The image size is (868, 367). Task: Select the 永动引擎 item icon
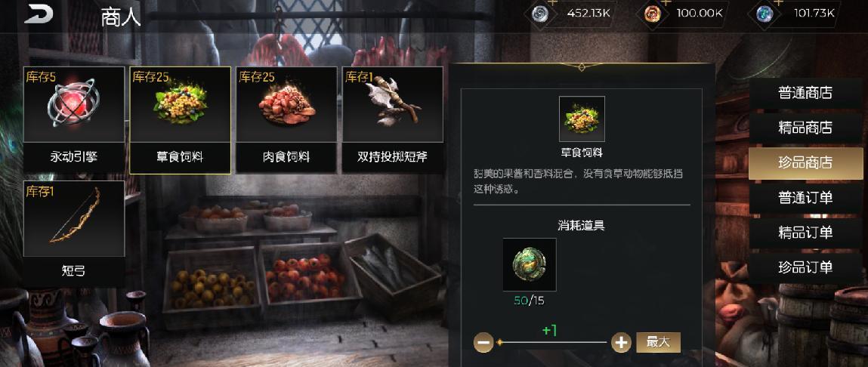tap(73, 104)
